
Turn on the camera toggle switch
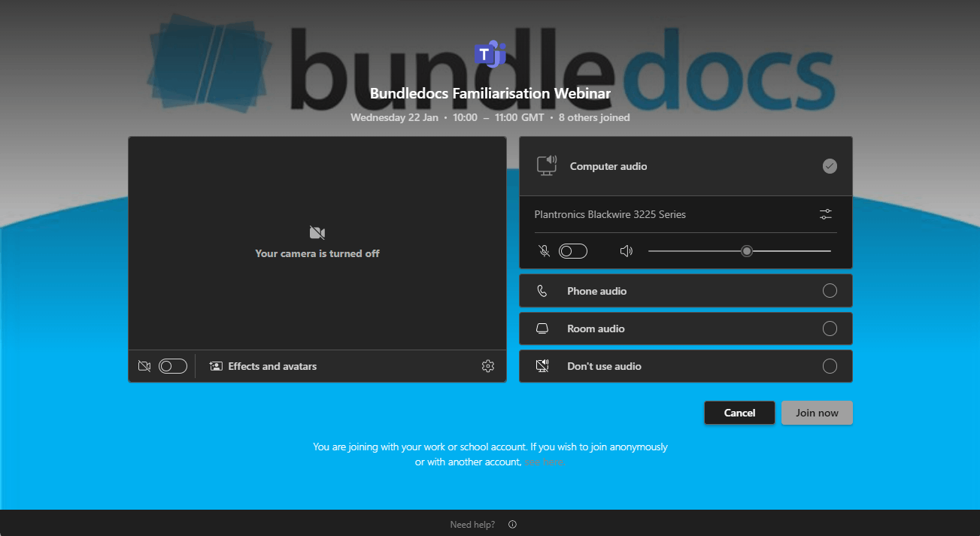point(173,366)
